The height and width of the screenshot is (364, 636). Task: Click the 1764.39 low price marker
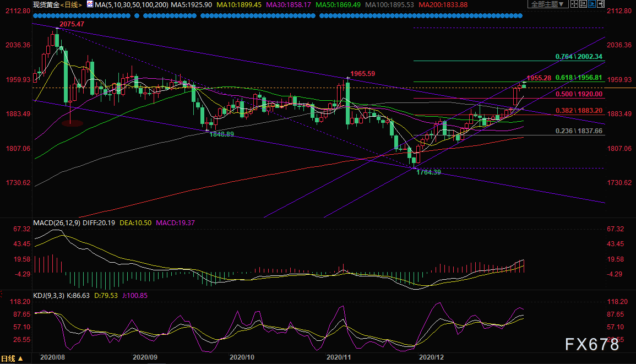point(429,172)
